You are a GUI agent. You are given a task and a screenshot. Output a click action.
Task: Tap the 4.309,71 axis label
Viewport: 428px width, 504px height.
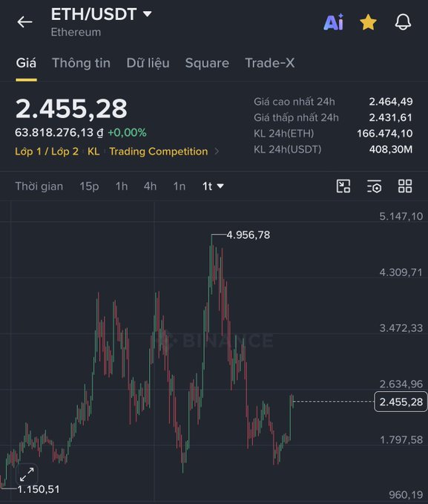(401, 272)
